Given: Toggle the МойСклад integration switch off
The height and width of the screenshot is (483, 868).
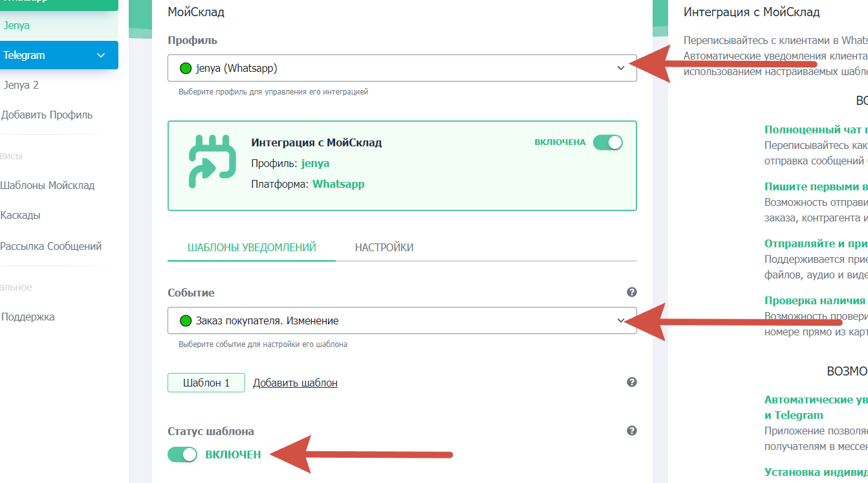Looking at the screenshot, I should coord(607,142).
